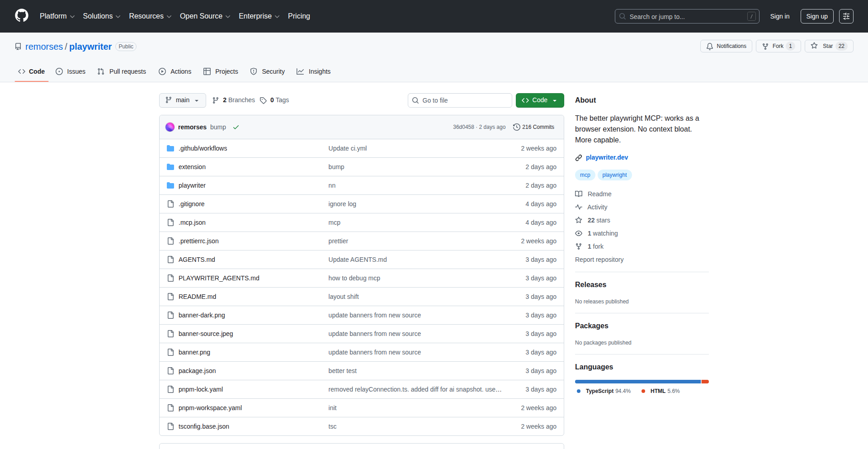Click inside the Go to file search box
The height and width of the screenshot is (449, 868).
[460, 100]
